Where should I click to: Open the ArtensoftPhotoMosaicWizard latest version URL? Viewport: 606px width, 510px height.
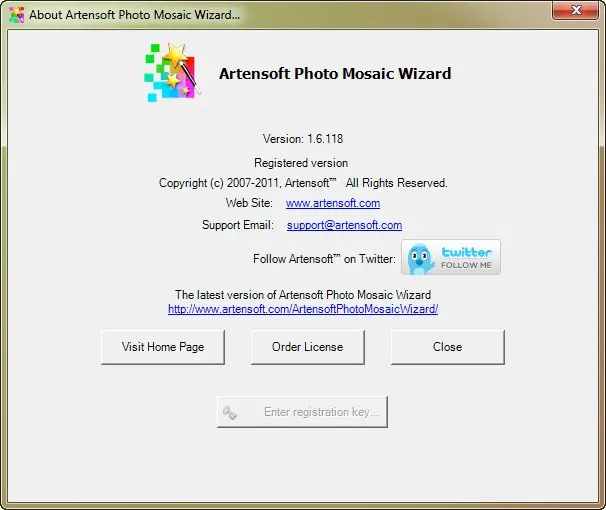click(303, 309)
